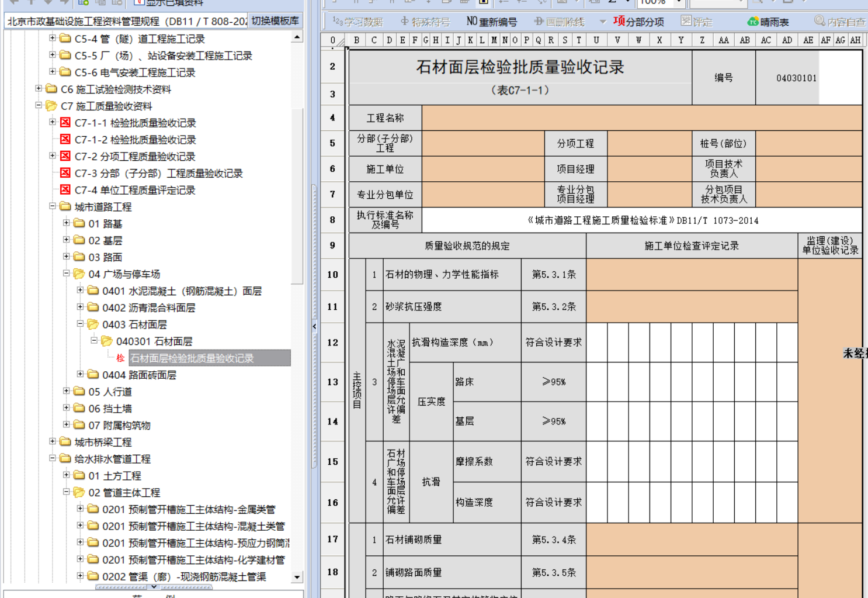Click the 评定 evaluation tool

pyautogui.click(x=697, y=22)
